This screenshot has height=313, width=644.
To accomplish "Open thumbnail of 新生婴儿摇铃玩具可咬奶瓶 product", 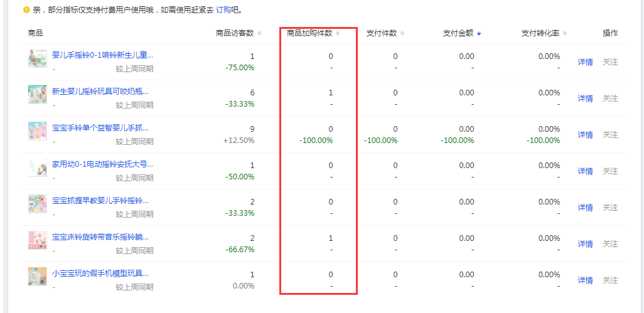I will [38, 95].
